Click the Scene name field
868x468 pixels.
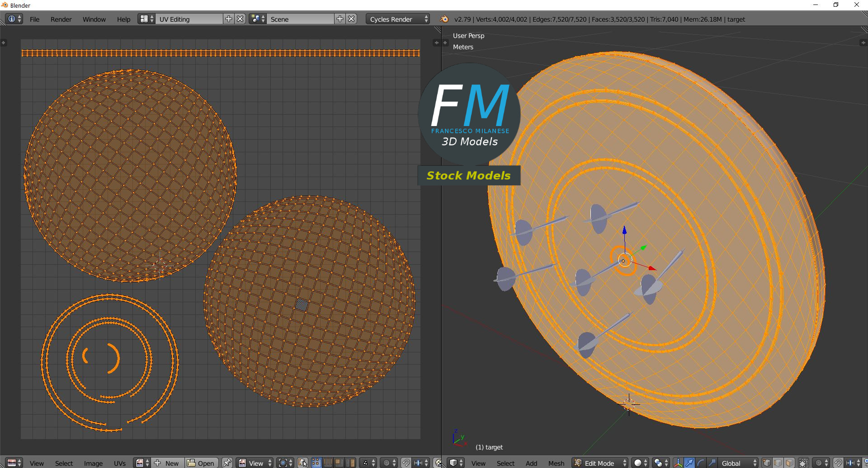(x=301, y=19)
